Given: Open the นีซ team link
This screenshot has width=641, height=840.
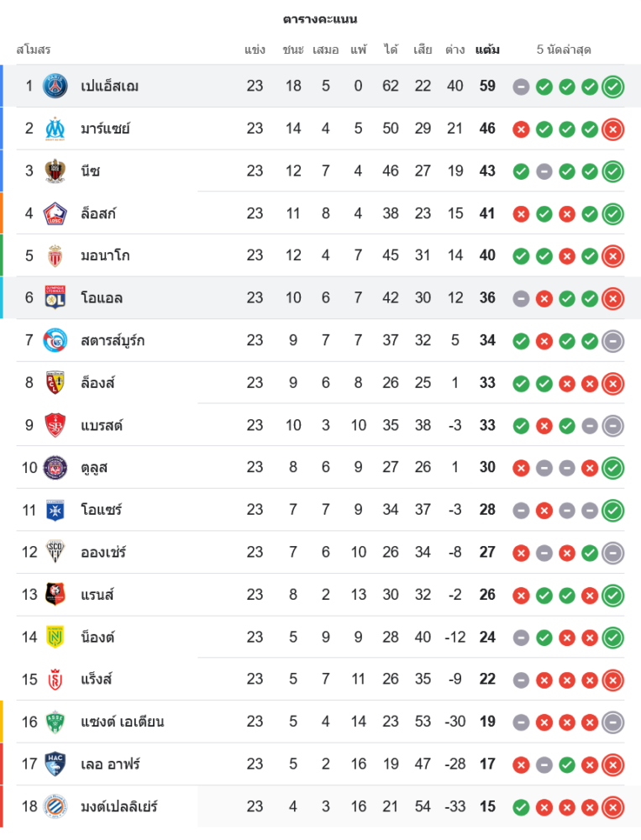Looking at the screenshot, I should pos(91,171).
